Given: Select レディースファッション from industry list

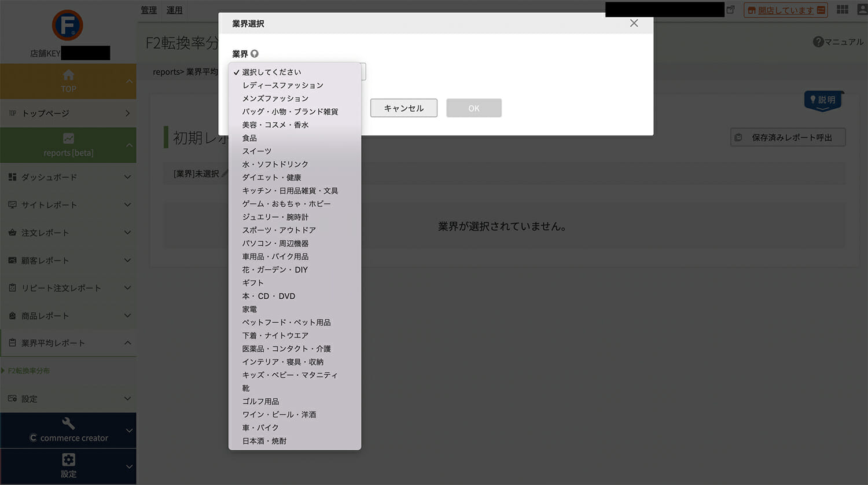Looking at the screenshot, I should point(282,85).
